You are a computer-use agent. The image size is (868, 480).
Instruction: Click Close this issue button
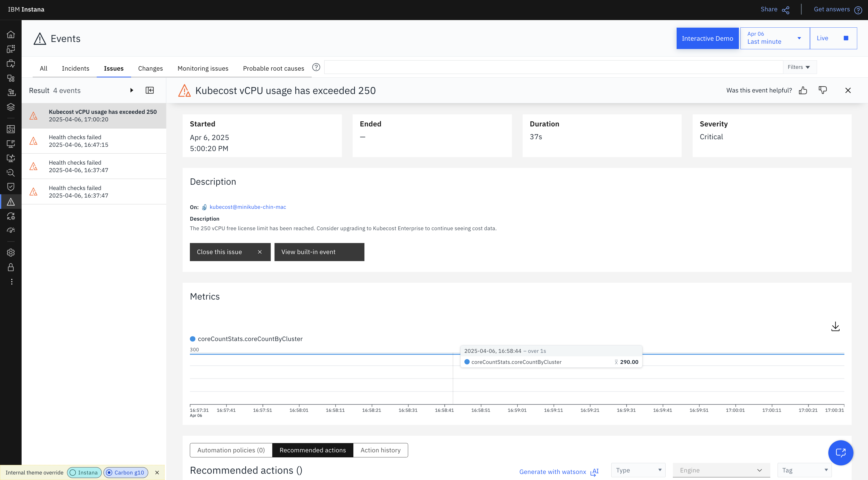coord(230,252)
